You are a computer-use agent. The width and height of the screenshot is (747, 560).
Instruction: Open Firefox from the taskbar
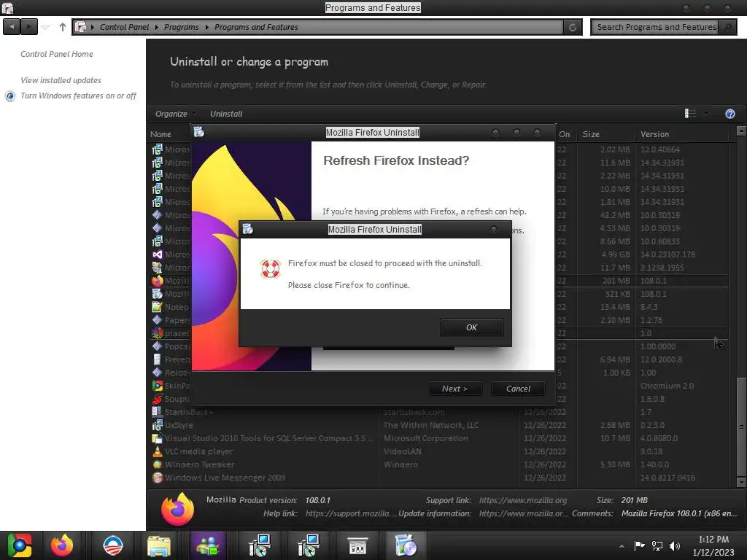pos(62,545)
